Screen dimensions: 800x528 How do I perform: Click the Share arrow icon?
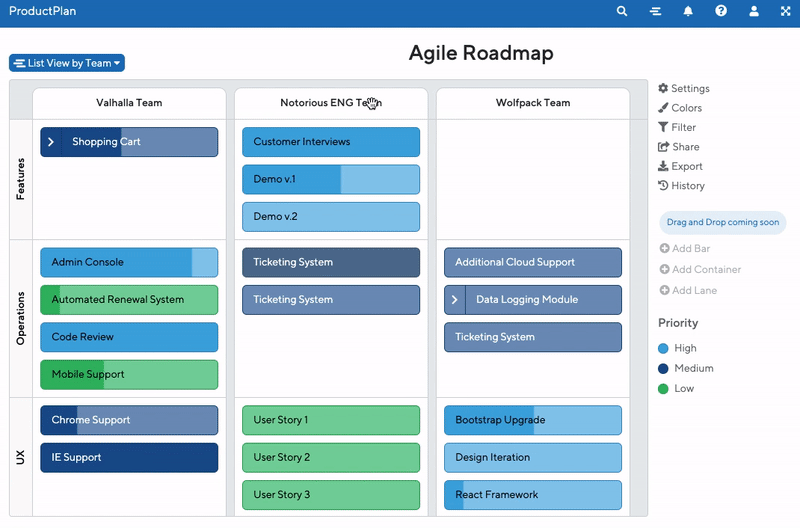(x=663, y=146)
